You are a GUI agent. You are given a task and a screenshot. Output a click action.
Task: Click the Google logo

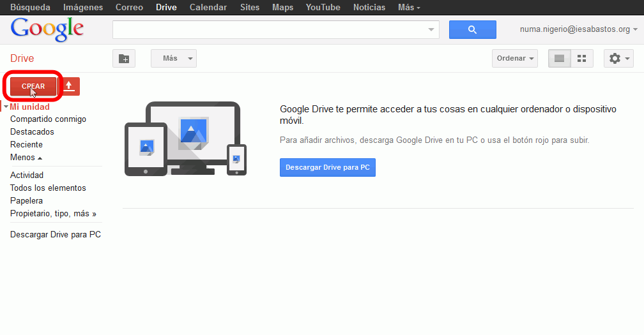click(47, 29)
